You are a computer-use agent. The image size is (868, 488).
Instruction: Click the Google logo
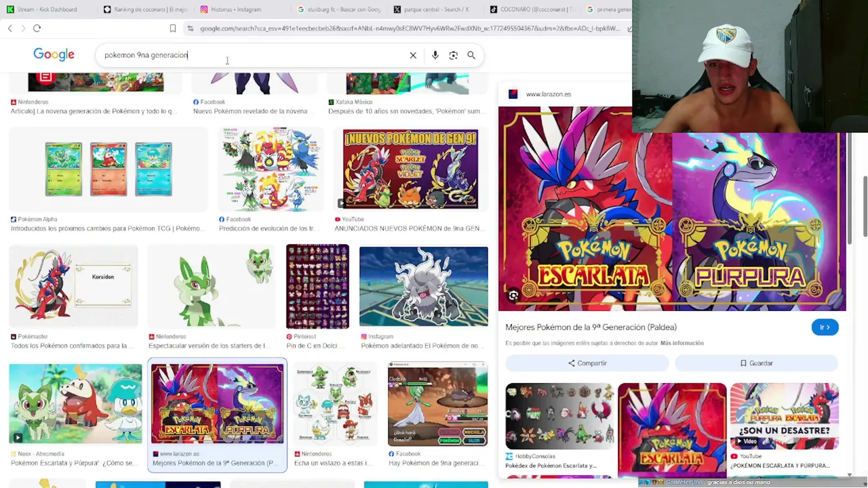54,55
